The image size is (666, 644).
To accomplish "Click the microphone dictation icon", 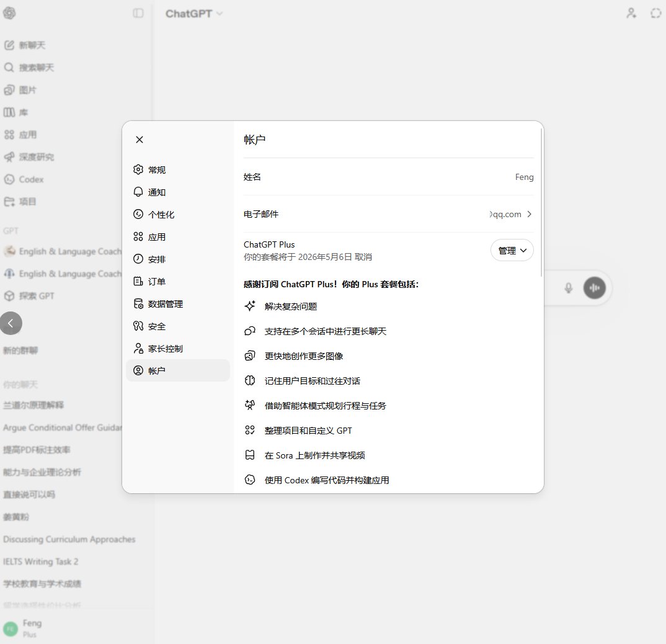I will click(568, 288).
